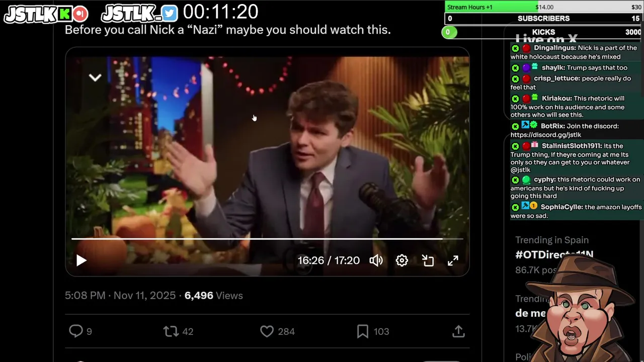644x362 pixels.
Task: Click the video progress bar
Action: point(267,239)
